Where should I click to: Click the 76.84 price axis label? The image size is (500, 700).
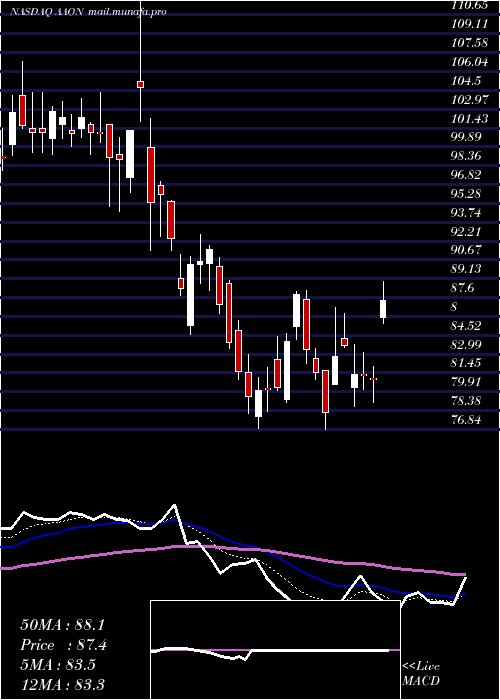pyautogui.click(x=468, y=419)
